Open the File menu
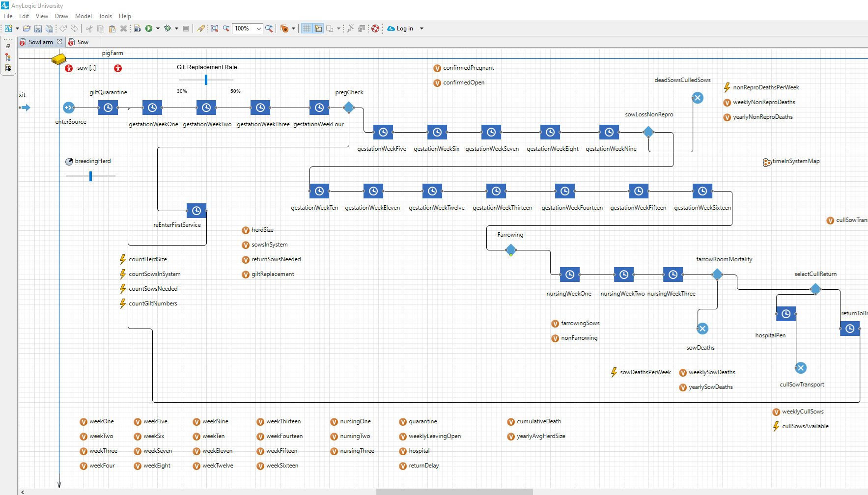 [8, 16]
